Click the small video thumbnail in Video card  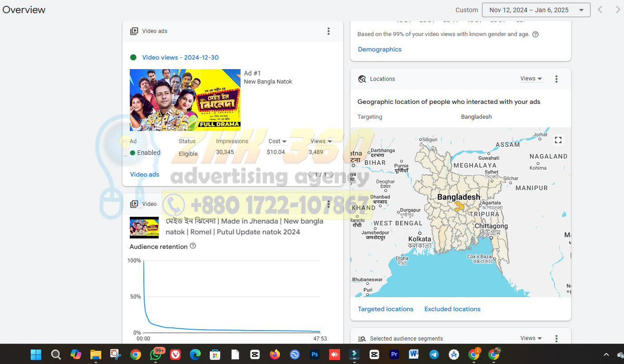point(144,228)
